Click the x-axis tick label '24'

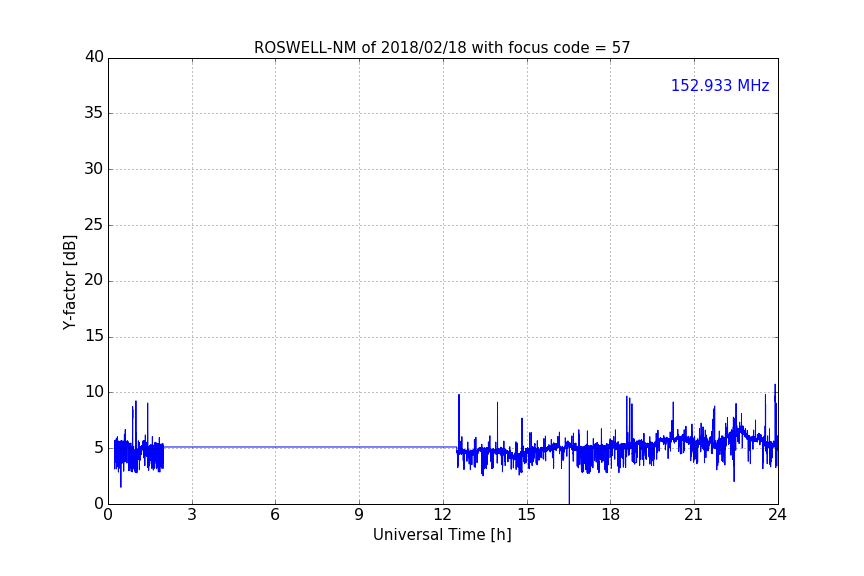777,515
